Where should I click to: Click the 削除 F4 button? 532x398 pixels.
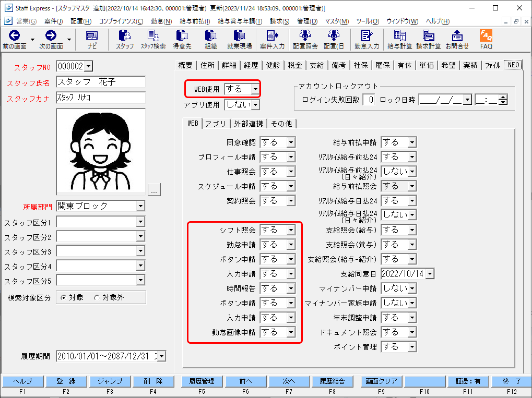tap(153, 381)
